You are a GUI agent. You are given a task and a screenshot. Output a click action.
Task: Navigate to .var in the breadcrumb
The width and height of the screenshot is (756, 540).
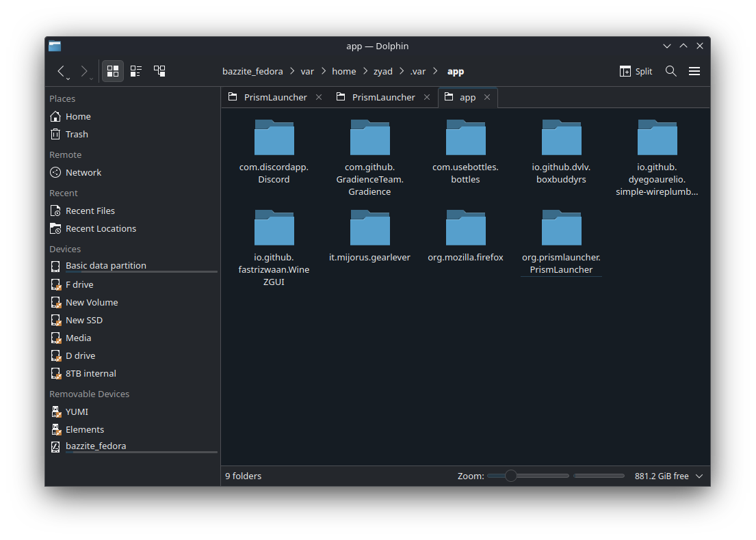tap(418, 71)
